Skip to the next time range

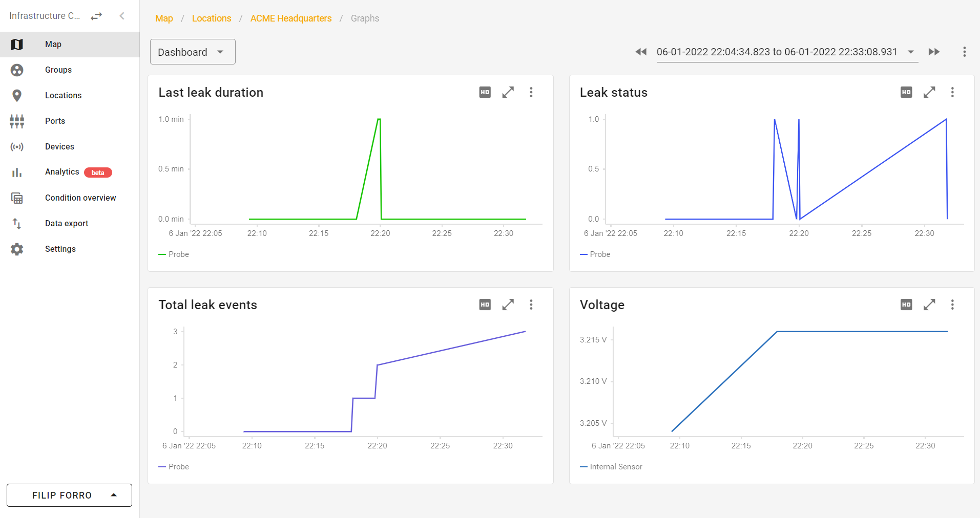click(934, 52)
